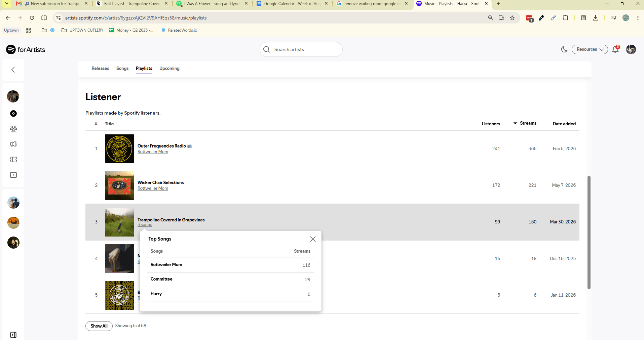Viewport: 644px width, 340px height.
Task: Click the Spotify for Artists logo
Action: point(26,49)
